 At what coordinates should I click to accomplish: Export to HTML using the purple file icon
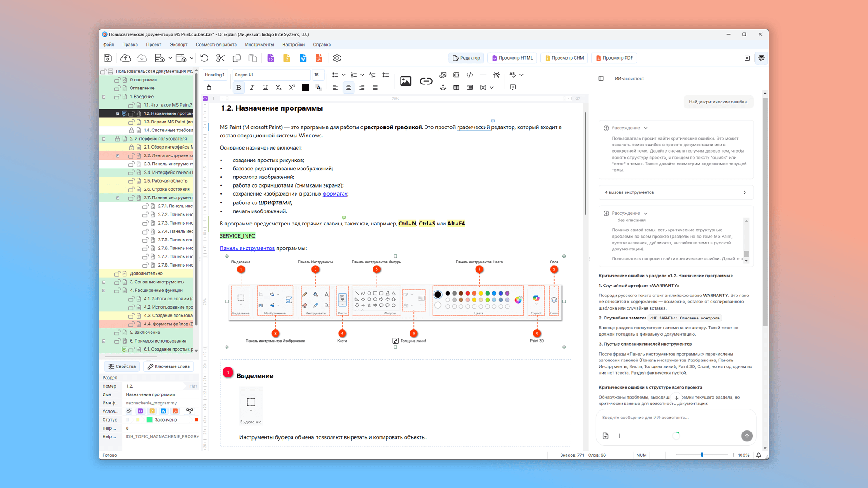tap(270, 58)
